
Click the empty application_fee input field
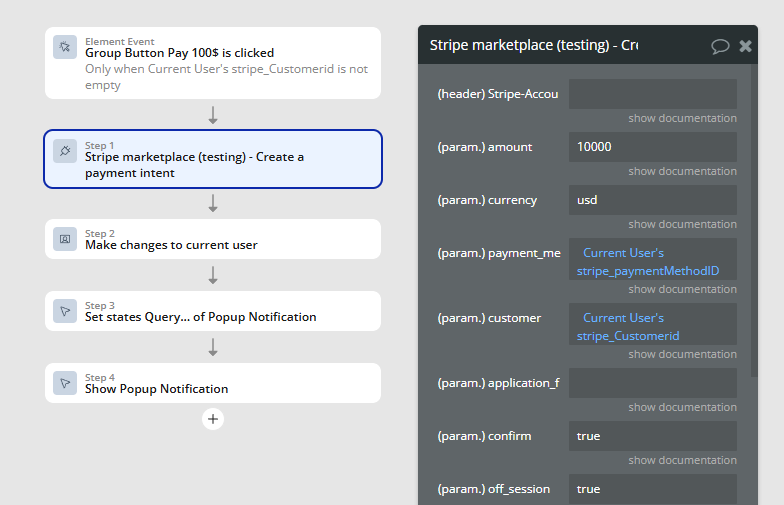(x=652, y=383)
